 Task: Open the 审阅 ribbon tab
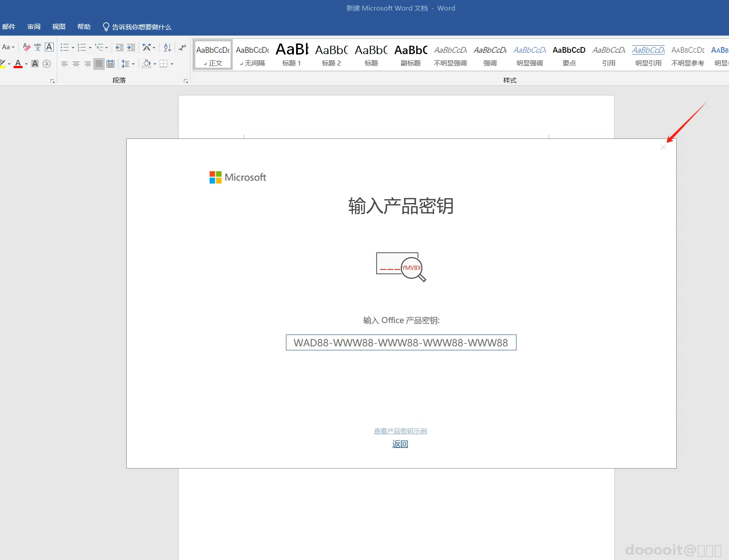click(x=34, y=27)
